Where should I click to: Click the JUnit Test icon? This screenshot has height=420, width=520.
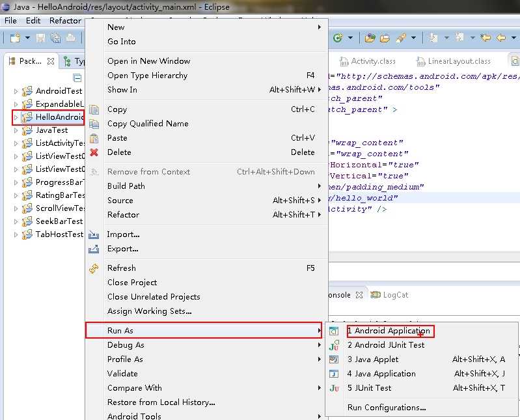(x=334, y=388)
